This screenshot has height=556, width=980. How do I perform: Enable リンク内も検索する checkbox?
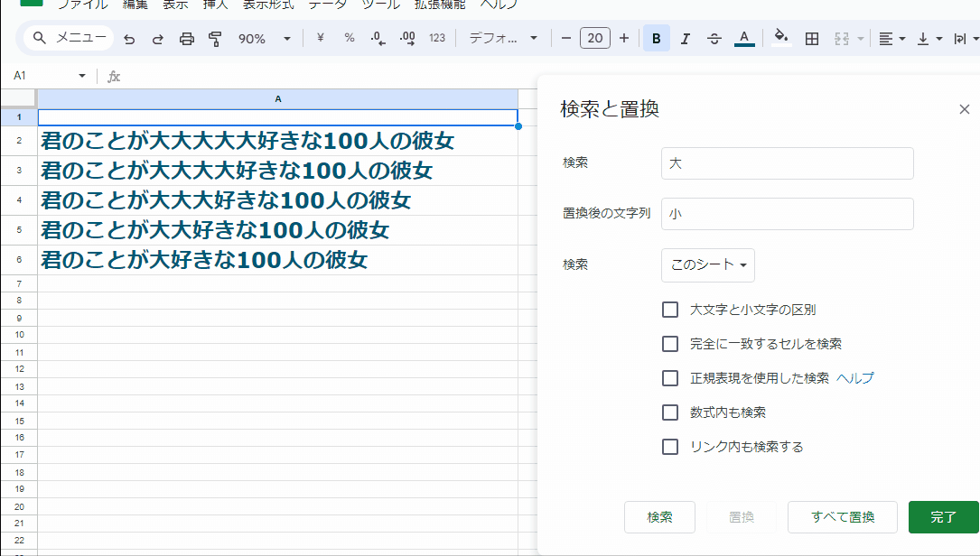(x=670, y=447)
